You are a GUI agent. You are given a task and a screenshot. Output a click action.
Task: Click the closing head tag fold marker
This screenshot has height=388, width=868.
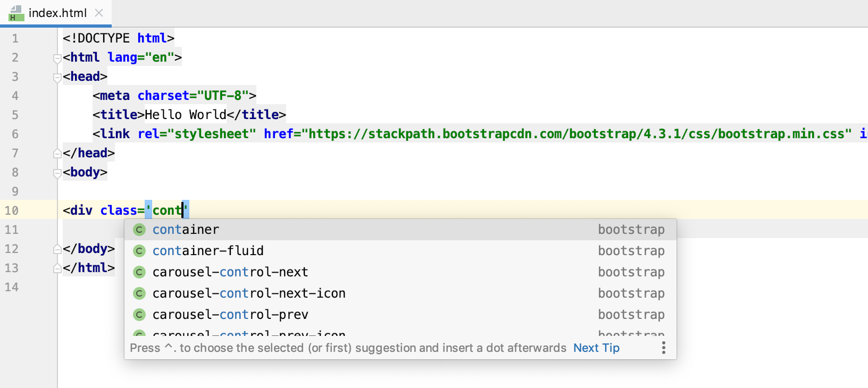click(x=57, y=154)
